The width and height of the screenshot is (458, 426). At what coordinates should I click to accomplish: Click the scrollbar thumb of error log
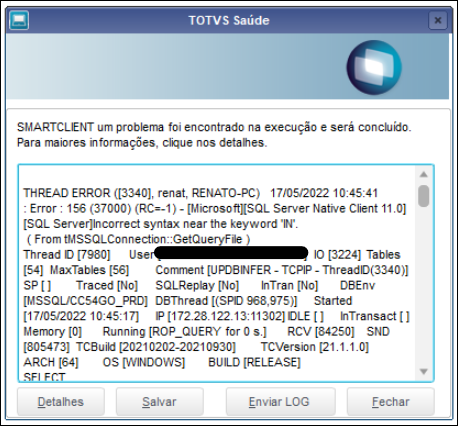coord(424,196)
